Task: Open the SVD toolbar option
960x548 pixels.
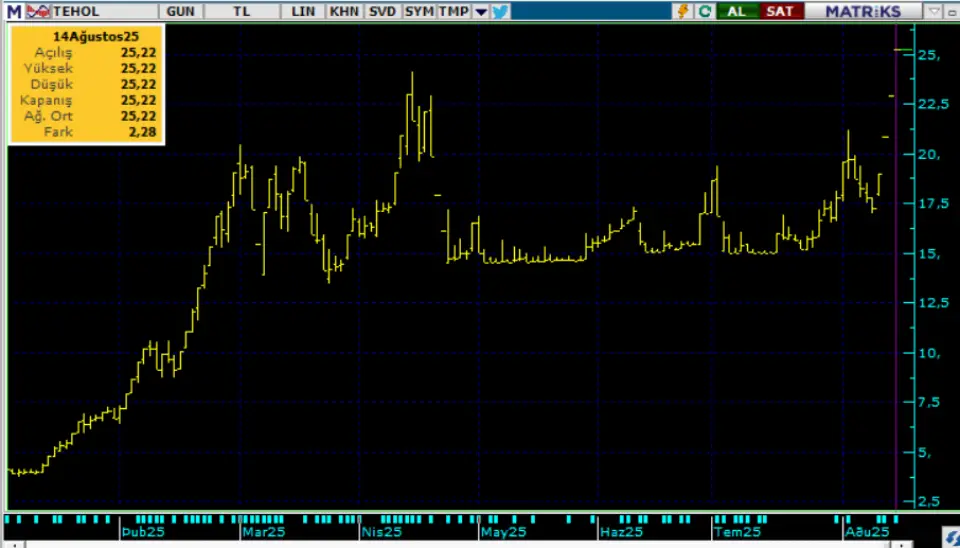Action: click(383, 11)
